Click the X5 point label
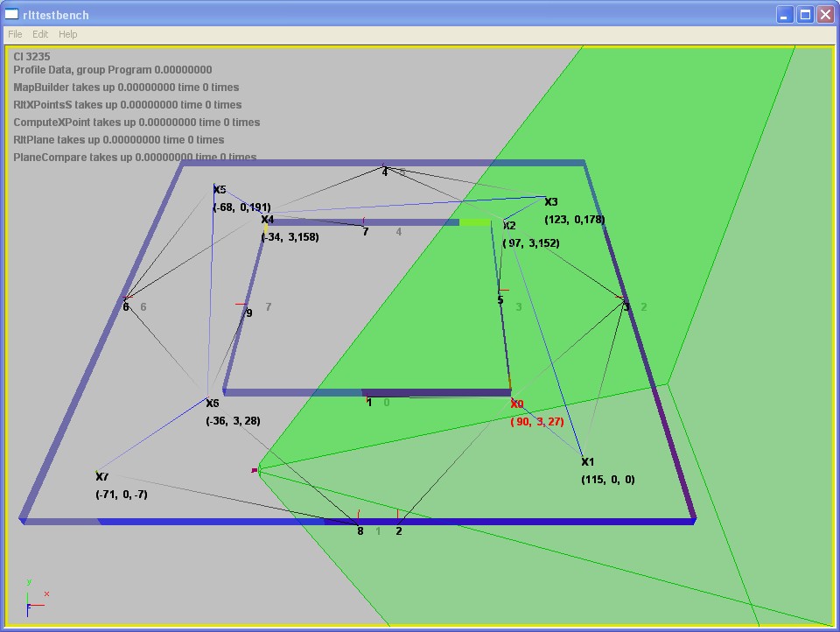The width and height of the screenshot is (840, 632). pos(220,190)
